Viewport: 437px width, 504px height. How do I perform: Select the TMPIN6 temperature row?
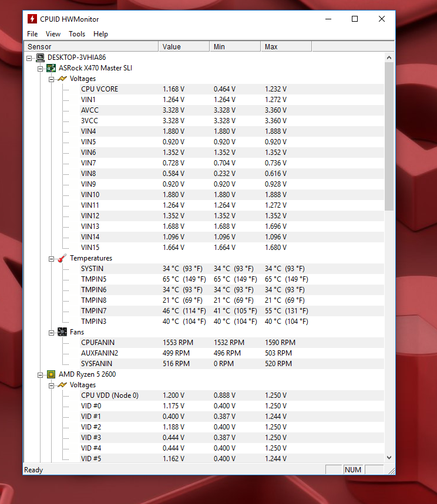pyautogui.click(x=232, y=290)
